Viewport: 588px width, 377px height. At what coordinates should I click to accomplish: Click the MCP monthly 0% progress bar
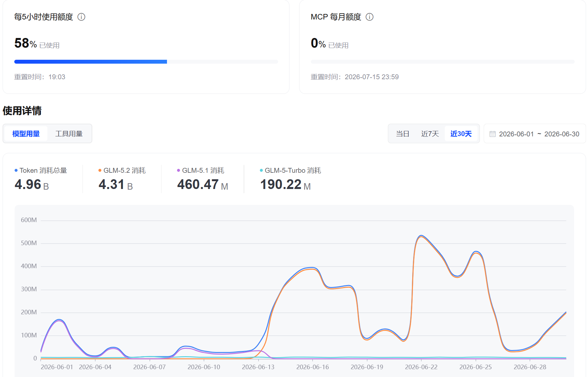coord(442,62)
